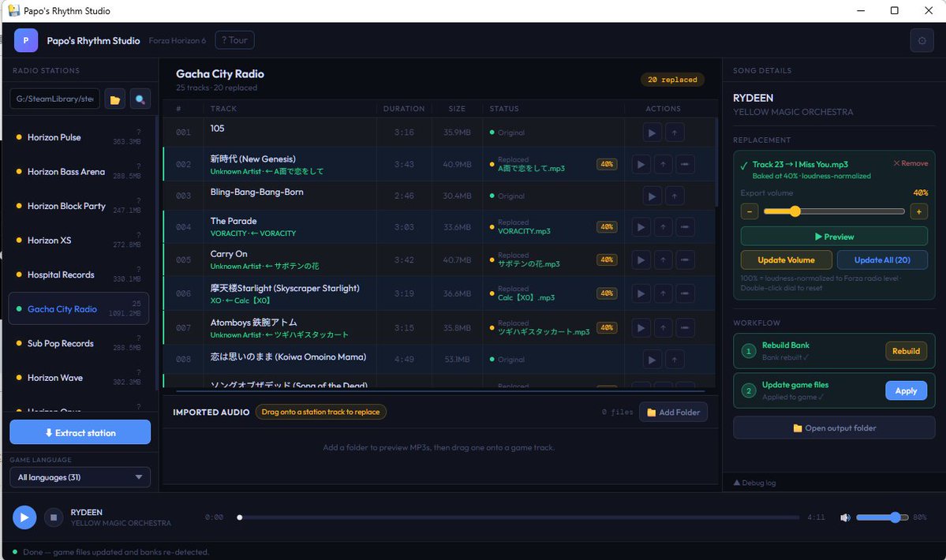Play track 001 '105'

[x=652, y=133]
